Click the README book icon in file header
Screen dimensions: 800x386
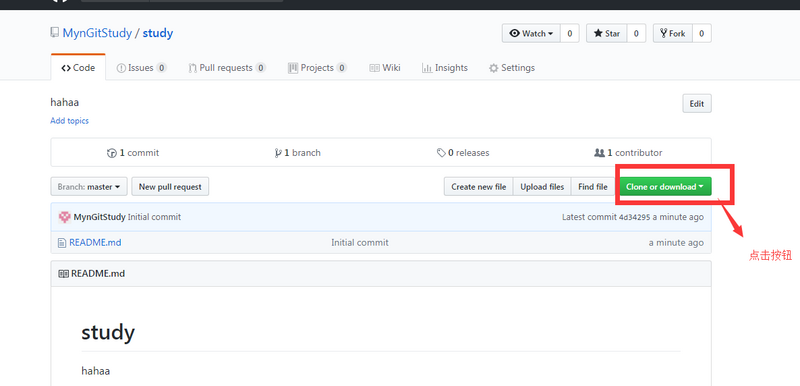point(63,274)
